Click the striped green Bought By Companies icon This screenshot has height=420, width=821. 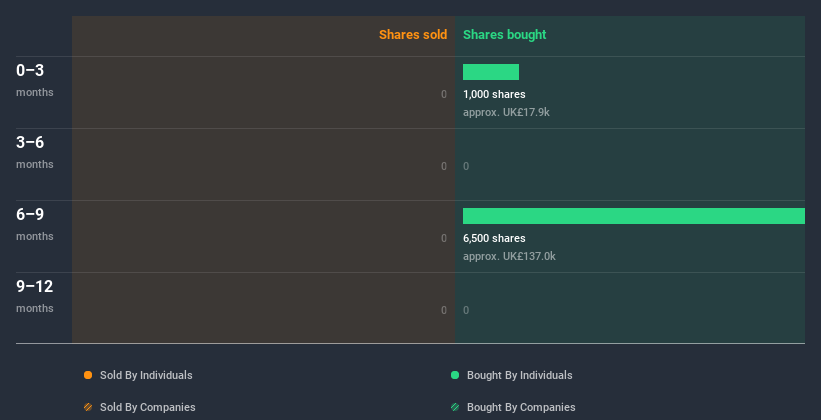[455, 407]
